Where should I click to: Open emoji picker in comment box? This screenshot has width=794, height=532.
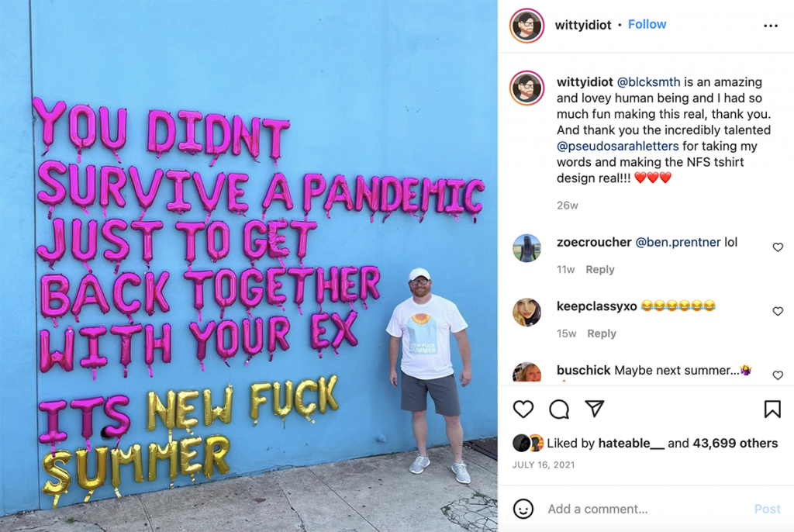[x=523, y=509]
